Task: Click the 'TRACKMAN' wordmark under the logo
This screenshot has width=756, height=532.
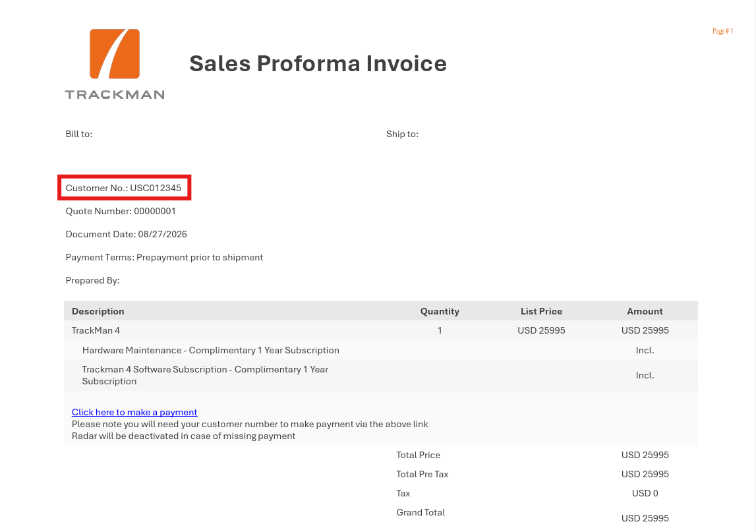Action: click(x=115, y=94)
